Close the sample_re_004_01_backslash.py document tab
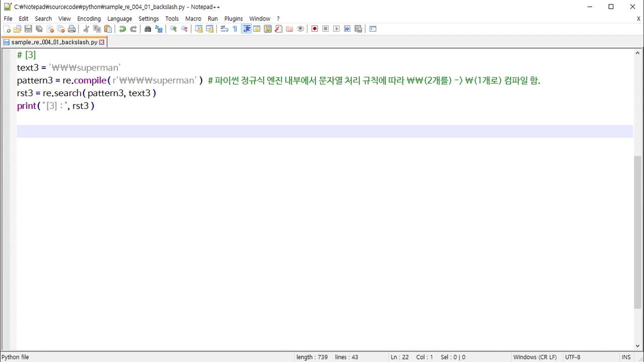Image resolution: width=644 pixels, height=362 pixels. [x=102, y=42]
